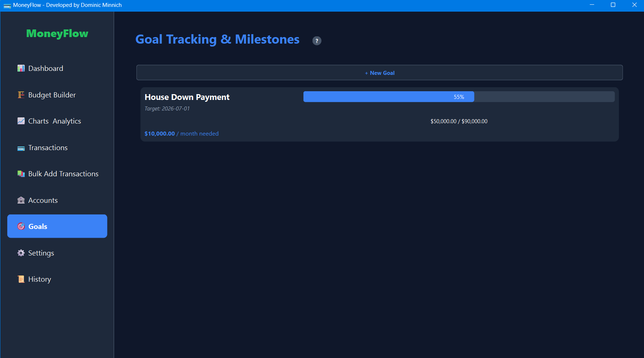Click the MoneyFlow logo text

[x=57, y=33]
